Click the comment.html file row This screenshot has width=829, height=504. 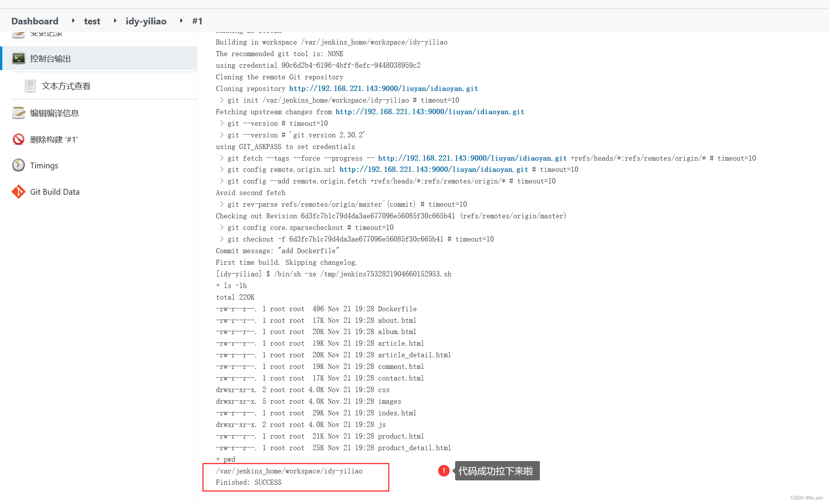click(320, 366)
